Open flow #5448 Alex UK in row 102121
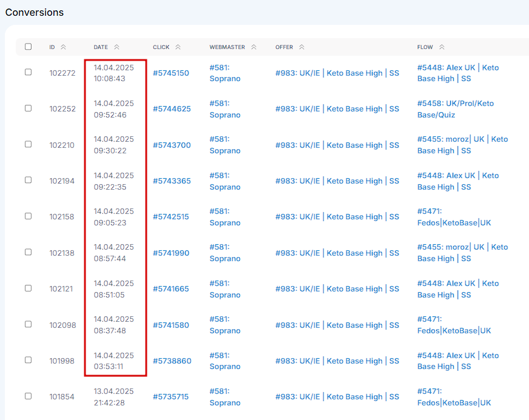The image size is (529, 420). point(458,289)
